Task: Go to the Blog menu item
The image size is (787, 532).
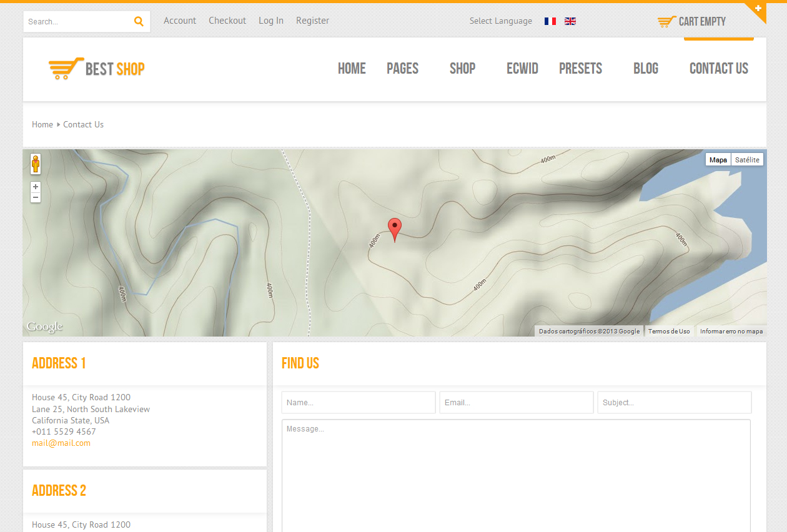Action: click(645, 69)
